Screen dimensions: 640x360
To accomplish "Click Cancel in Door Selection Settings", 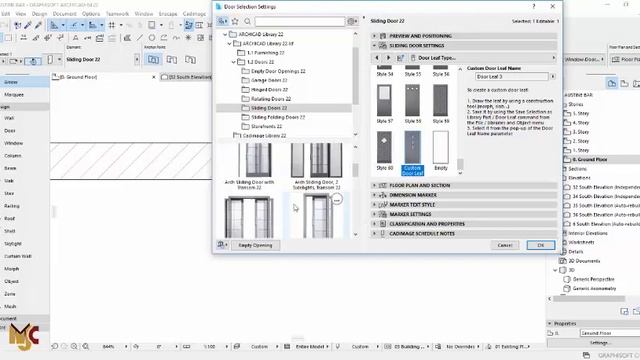I will click(505, 245).
